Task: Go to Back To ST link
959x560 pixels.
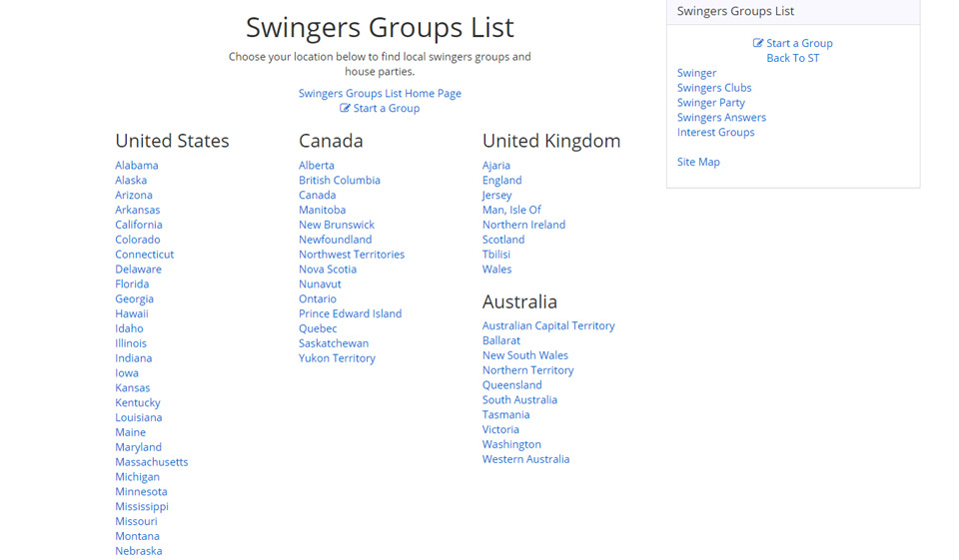Action: click(x=792, y=58)
